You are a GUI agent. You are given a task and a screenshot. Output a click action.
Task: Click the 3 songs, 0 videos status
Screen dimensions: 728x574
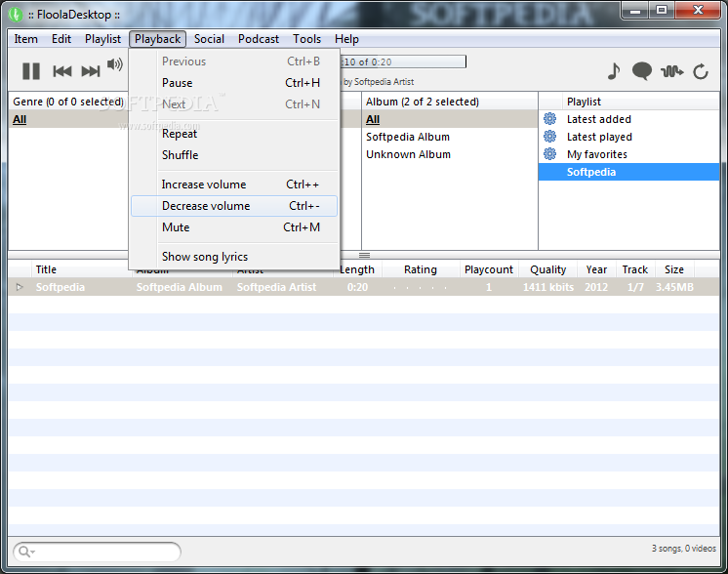point(683,549)
